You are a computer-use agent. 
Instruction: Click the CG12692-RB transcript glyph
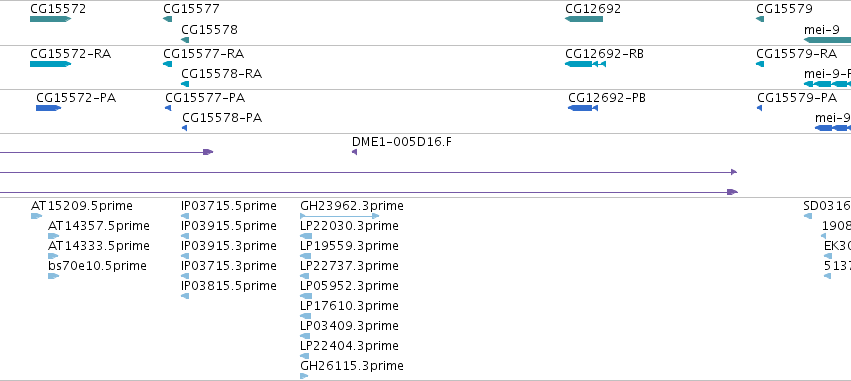click(x=586, y=64)
